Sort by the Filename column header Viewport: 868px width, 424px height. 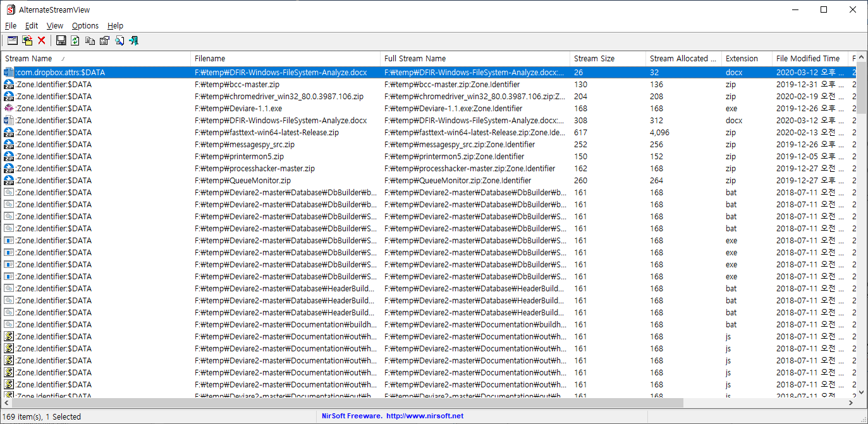[286, 58]
